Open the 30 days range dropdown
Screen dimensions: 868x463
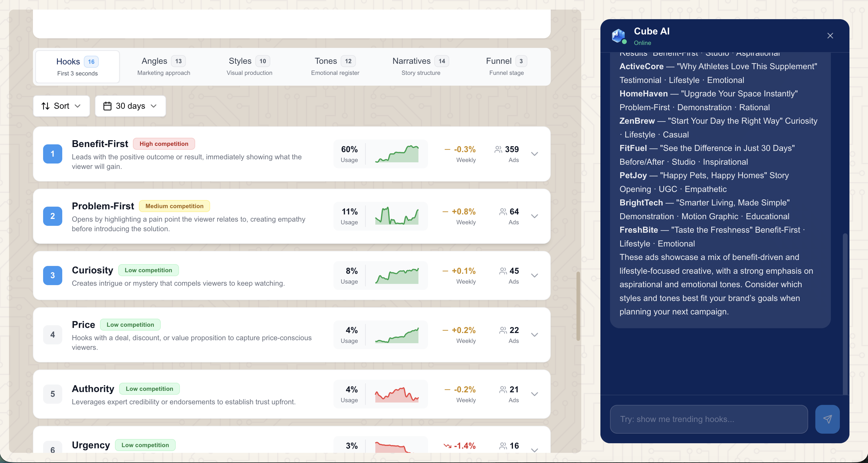(x=130, y=106)
